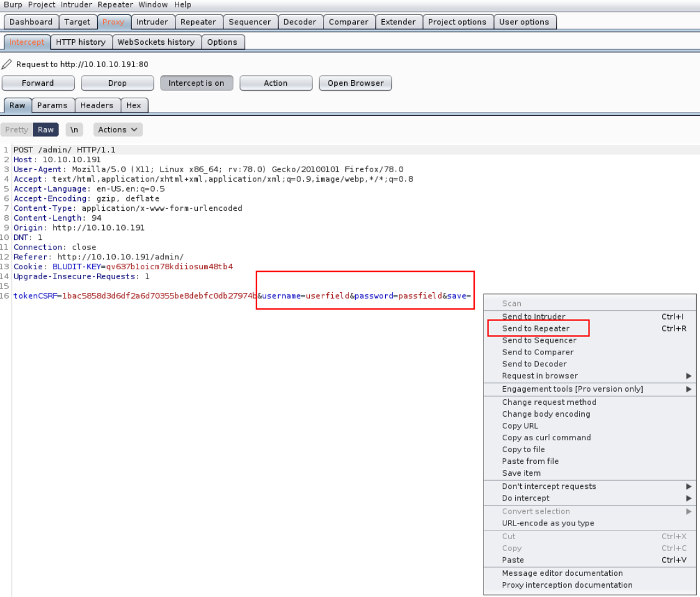Image resolution: width=700 pixels, height=597 pixels.
Task: Select Change request method
Action: pos(590,402)
